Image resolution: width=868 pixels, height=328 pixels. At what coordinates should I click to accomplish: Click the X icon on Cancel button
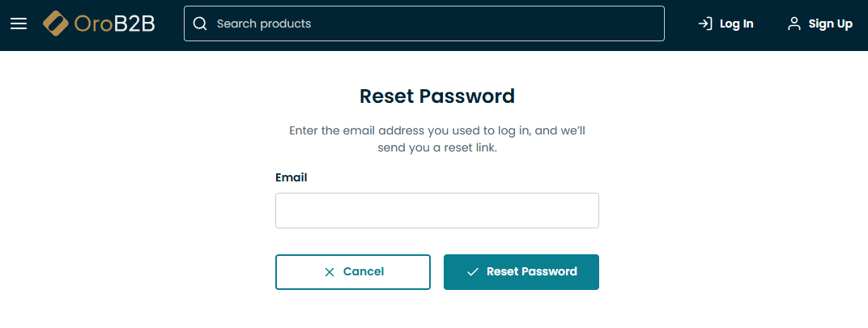coord(330,272)
